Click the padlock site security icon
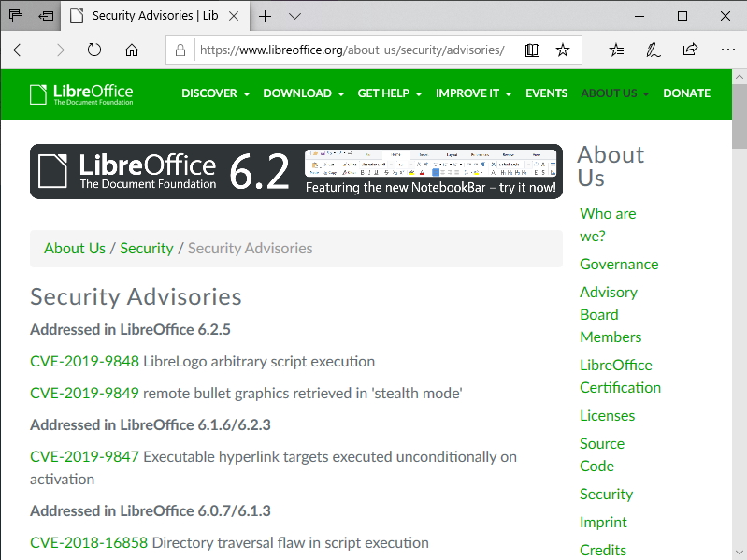This screenshot has width=747, height=560. coord(180,50)
